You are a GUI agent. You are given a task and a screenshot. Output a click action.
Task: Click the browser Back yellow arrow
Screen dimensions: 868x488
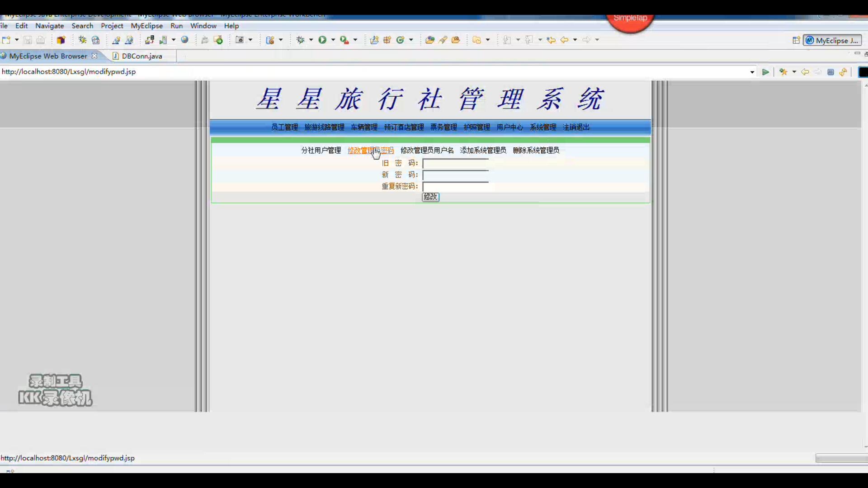(x=805, y=72)
